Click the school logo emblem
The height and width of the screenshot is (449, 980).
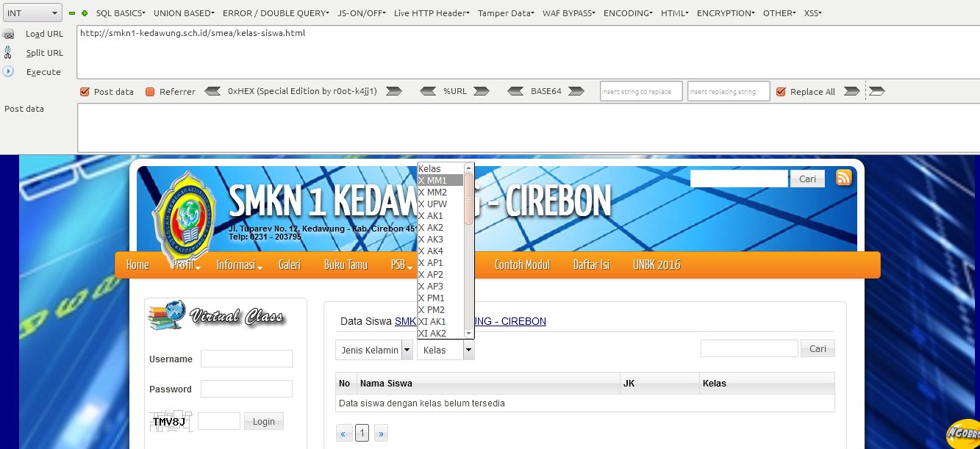[x=184, y=218]
